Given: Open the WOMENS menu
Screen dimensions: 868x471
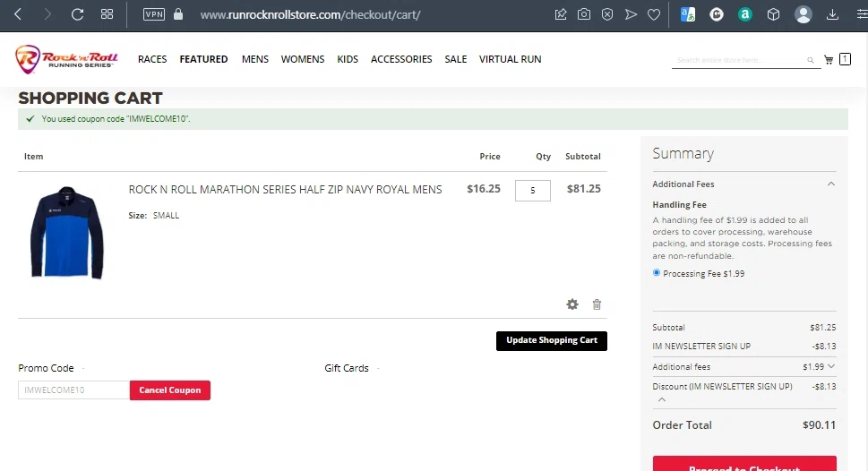Looking at the screenshot, I should click(x=303, y=59).
